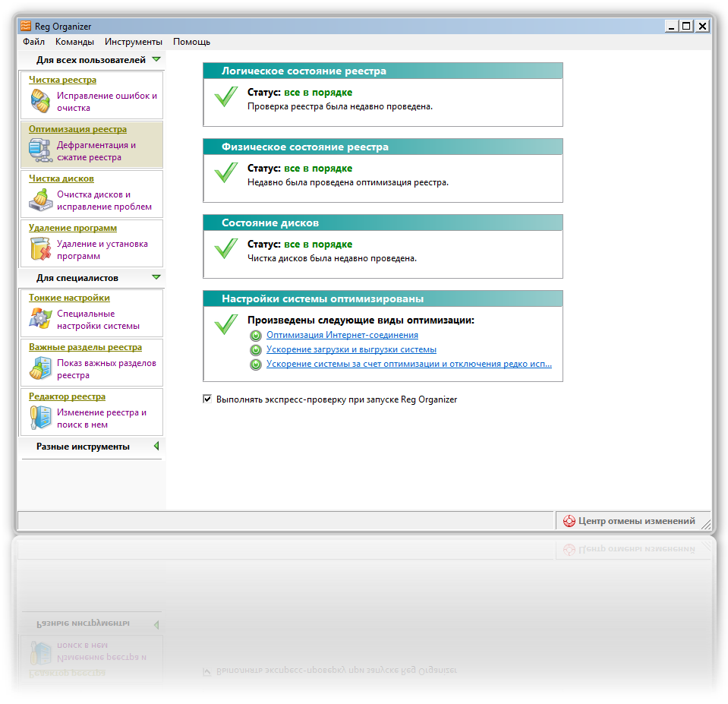Click checkmark in Логическое состояние реестра panel

[226, 96]
